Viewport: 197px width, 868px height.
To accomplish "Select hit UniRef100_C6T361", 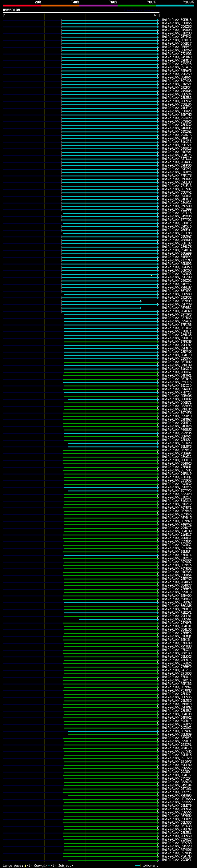I will coord(176,789).
